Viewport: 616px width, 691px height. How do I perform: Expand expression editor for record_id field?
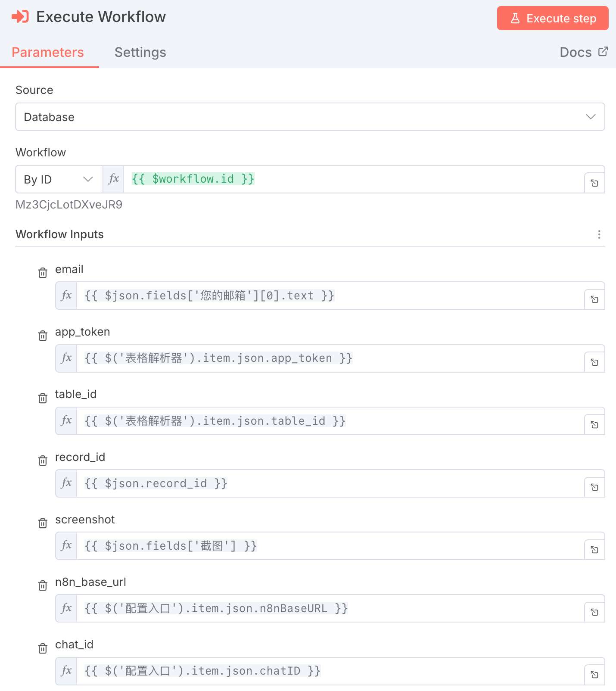click(594, 487)
